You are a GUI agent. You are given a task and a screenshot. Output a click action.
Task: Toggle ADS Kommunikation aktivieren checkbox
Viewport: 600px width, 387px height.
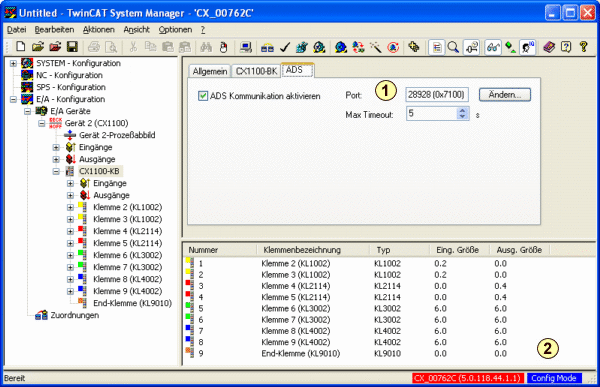(203, 96)
